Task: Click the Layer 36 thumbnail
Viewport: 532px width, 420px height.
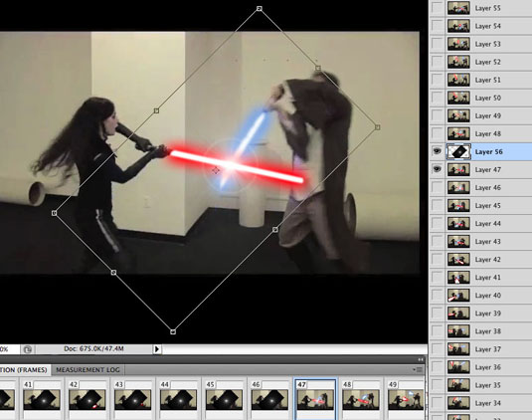Action: tap(458, 367)
